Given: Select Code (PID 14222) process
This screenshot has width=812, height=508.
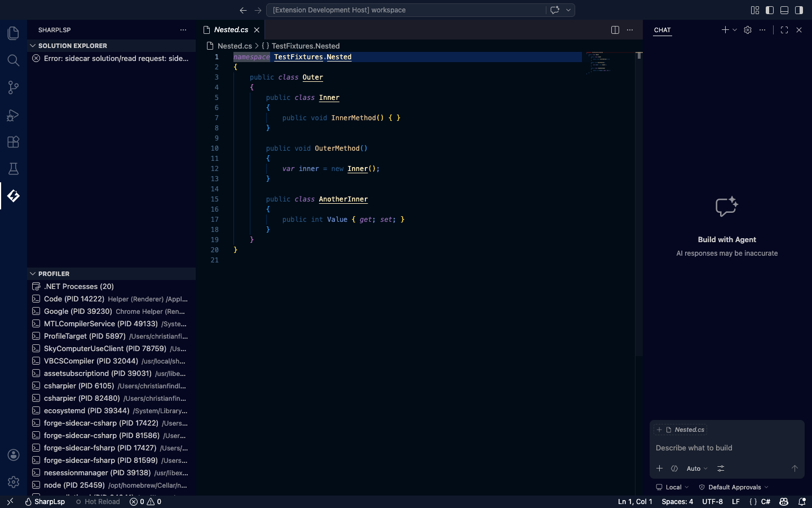Looking at the screenshot, I should [111, 299].
